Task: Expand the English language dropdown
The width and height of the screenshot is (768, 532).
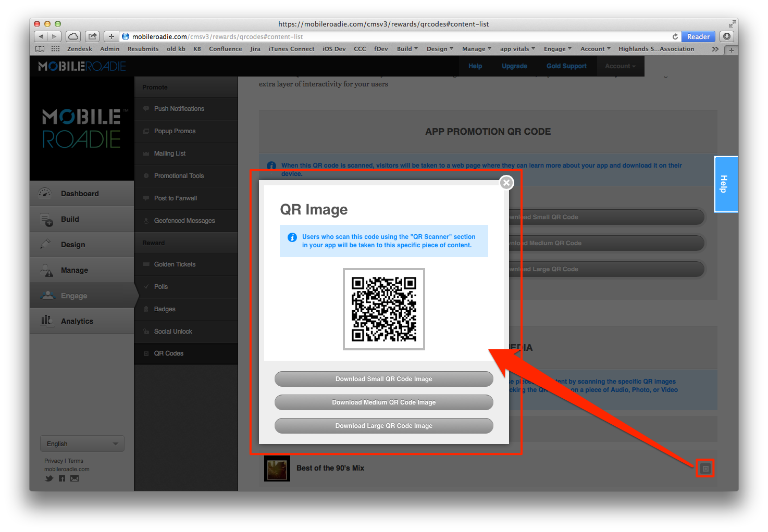Action: point(82,444)
